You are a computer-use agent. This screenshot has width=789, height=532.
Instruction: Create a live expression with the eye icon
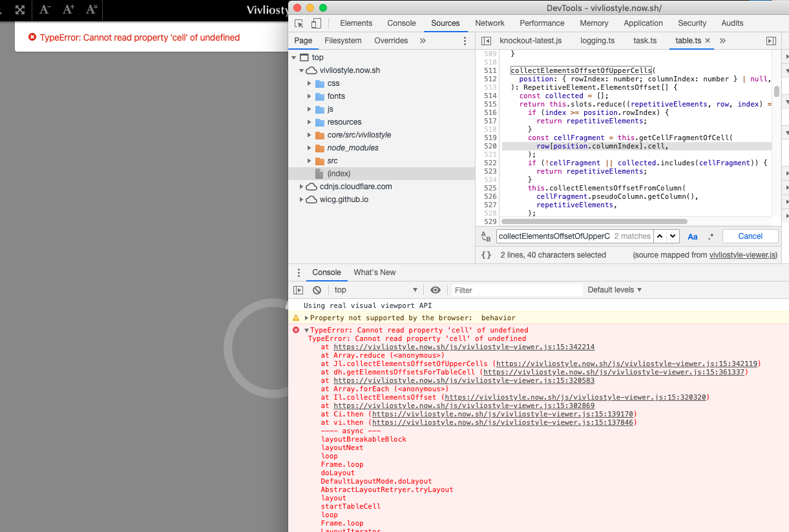(x=436, y=289)
